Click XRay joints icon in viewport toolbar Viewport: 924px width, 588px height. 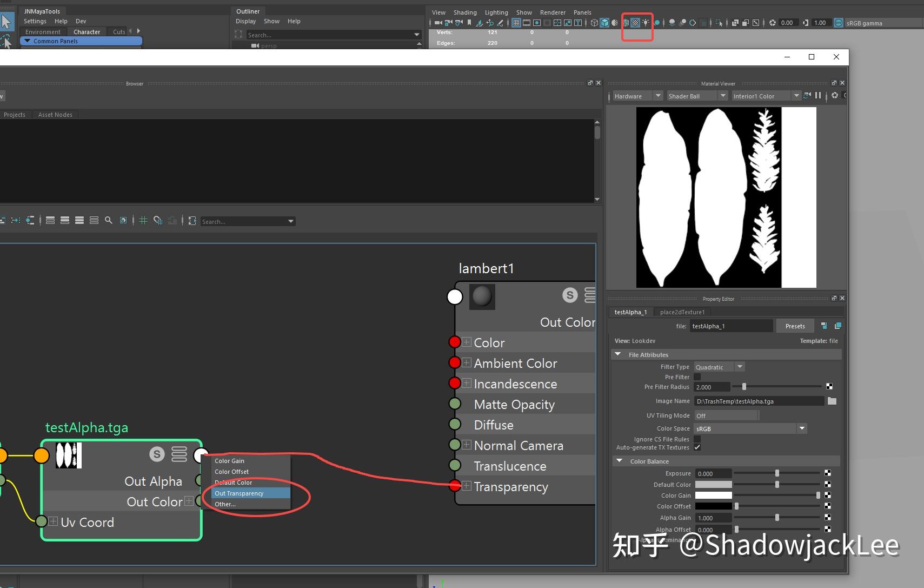pos(756,23)
